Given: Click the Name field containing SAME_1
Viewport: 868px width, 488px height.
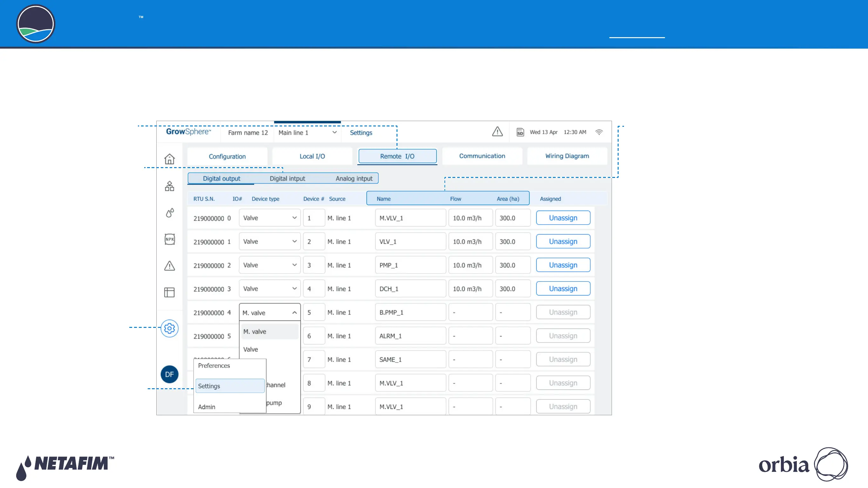Looking at the screenshot, I should click(410, 359).
